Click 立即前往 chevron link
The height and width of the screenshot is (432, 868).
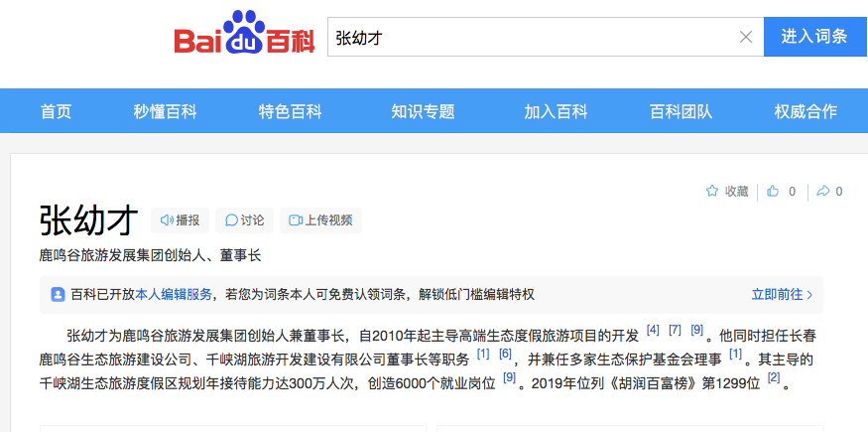point(782,295)
